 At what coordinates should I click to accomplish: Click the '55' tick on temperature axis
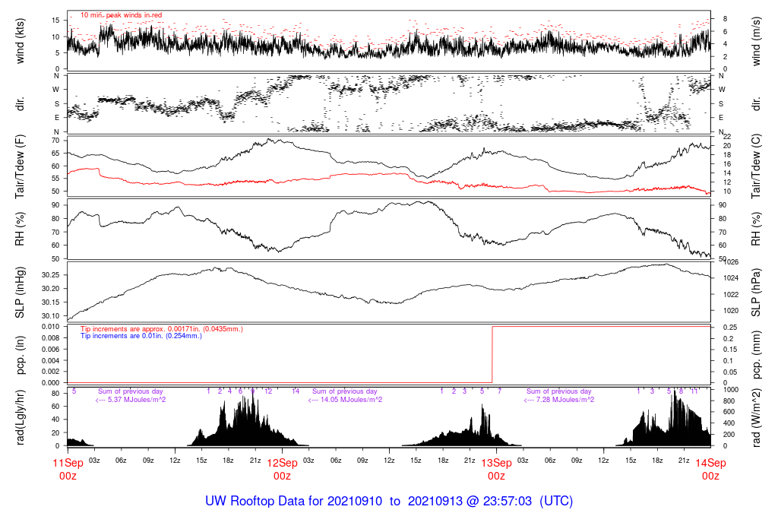[x=56, y=179]
